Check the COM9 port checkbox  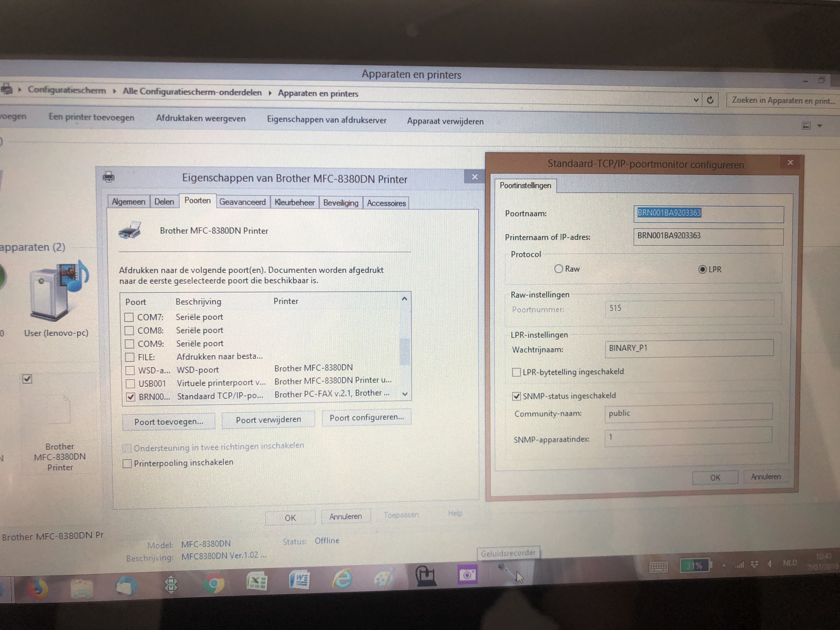pos(130,344)
